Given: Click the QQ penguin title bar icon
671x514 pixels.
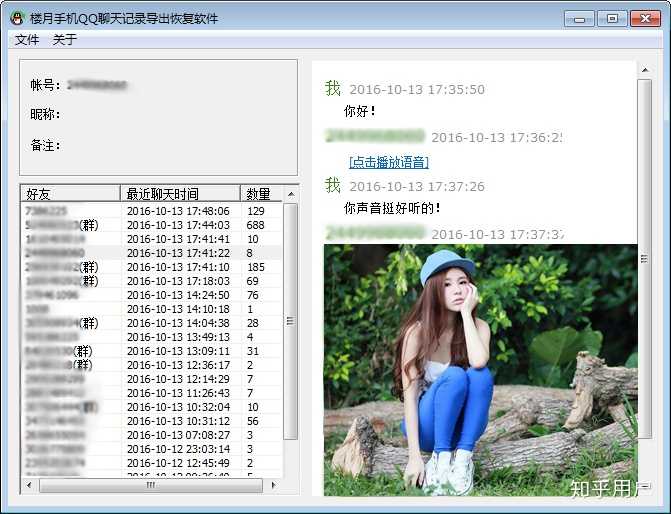Looking at the screenshot, I should click(17, 18).
